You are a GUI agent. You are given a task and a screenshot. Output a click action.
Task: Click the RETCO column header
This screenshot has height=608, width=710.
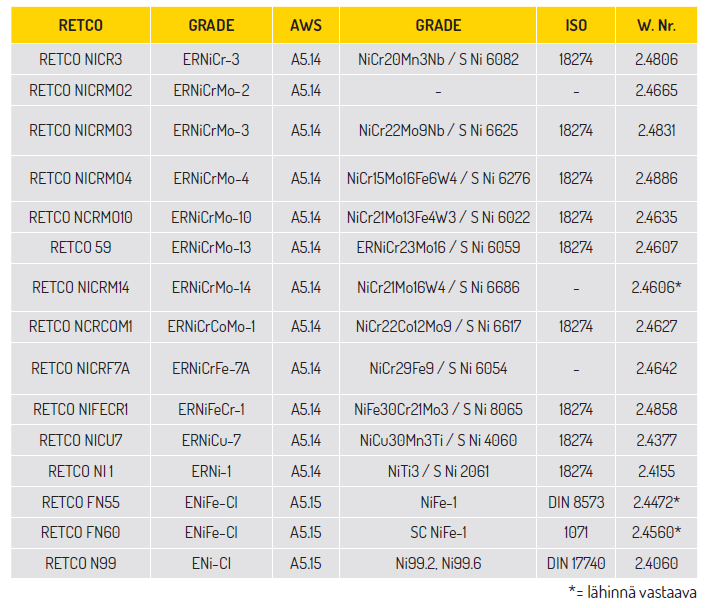click(81, 25)
